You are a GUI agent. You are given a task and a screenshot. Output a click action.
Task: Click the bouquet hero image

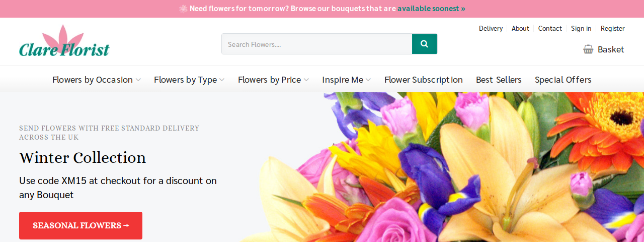pos(443,167)
